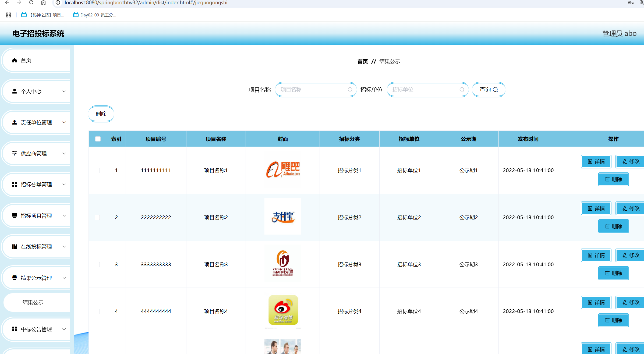Click the browser address bar URL
This screenshot has width=644, height=354.
pos(146,3)
